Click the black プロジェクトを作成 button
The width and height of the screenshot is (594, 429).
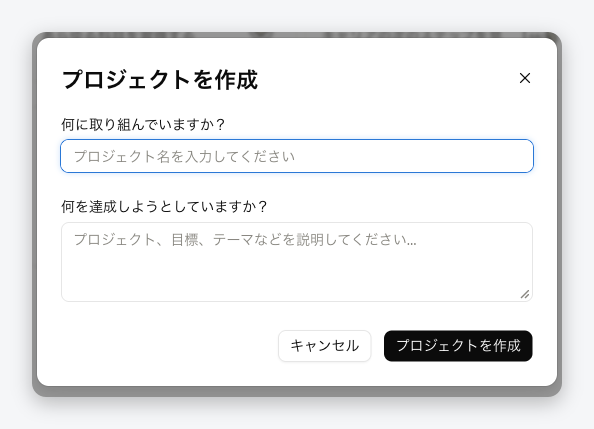(x=458, y=346)
